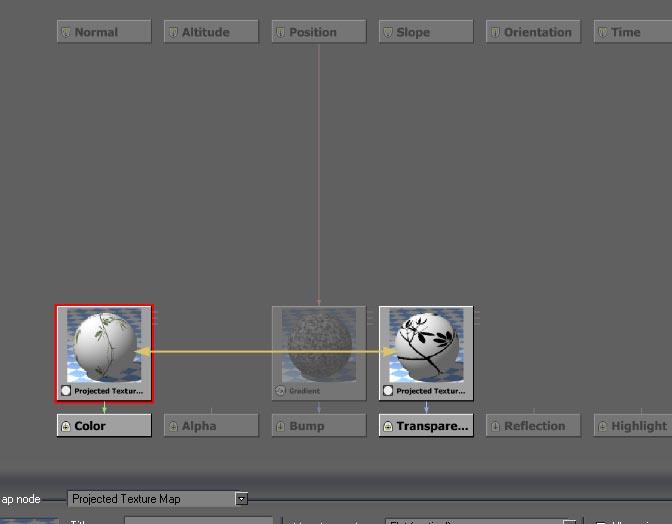Select the red-outlined Projected Texture Map node
Image resolution: width=672 pixels, height=524 pixels.
(104, 345)
